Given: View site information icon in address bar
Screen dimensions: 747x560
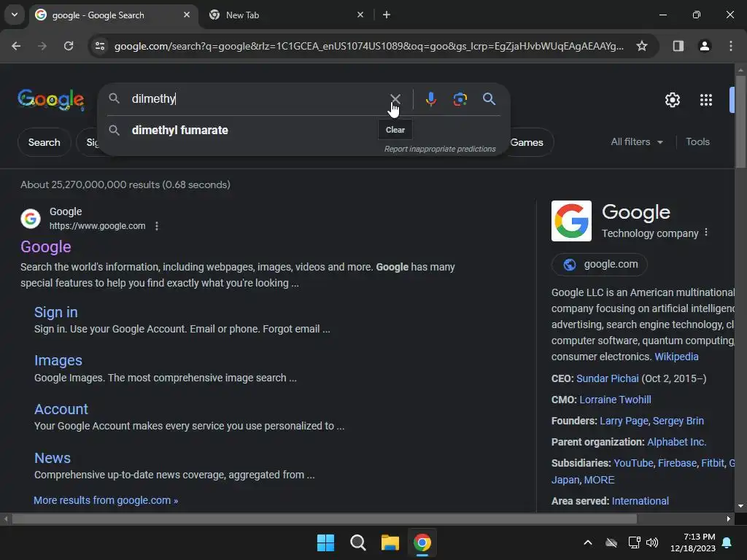Looking at the screenshot, I should [x=99, y=46].
